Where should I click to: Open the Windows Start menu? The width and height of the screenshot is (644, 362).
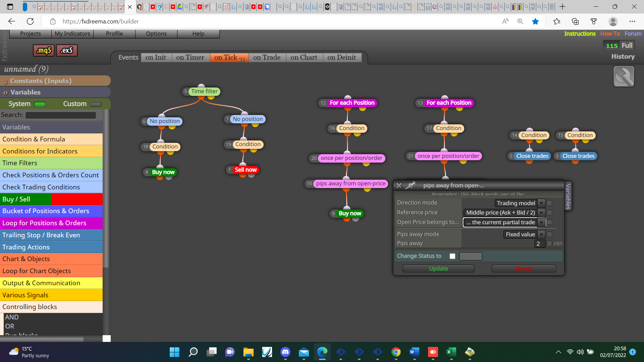pyautogui.click(x=174, y=352)
